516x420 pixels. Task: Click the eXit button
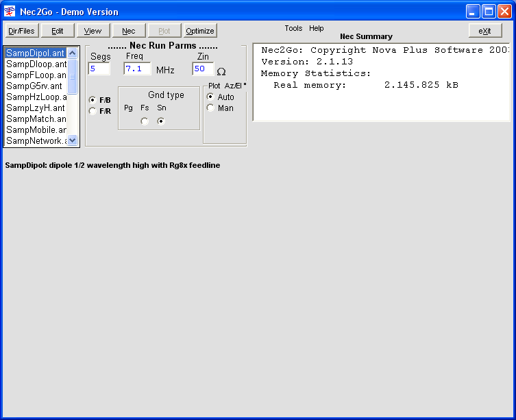click(x=485, y=31)
